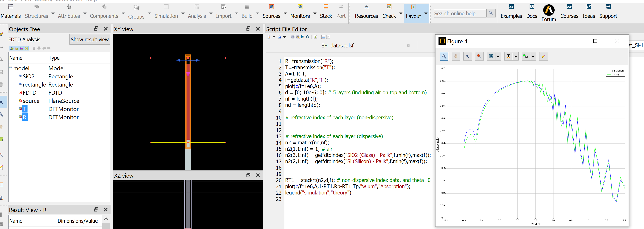The image size is (644, 229).
Task: Click add analysis group icon in Objects Tree
Action: [x=17, y=48]
